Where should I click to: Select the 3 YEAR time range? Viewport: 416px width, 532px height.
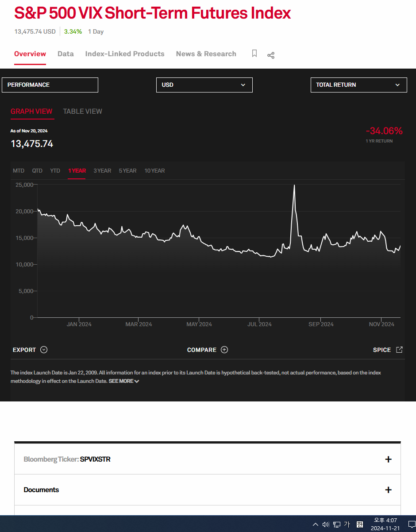[x=102, y=171]
